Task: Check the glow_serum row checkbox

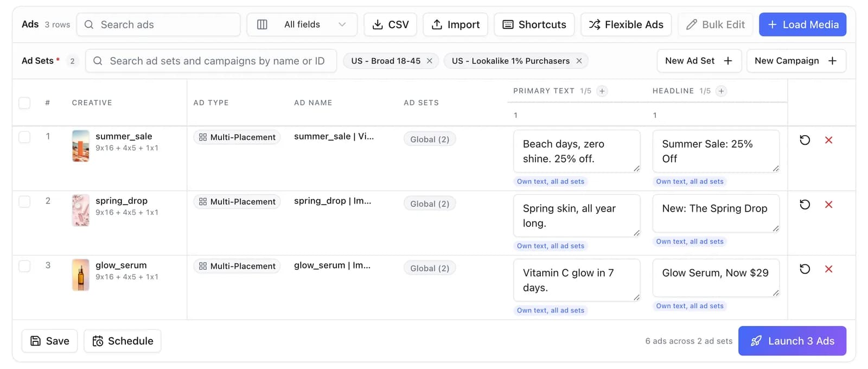Action: click(x=24, y=266)
